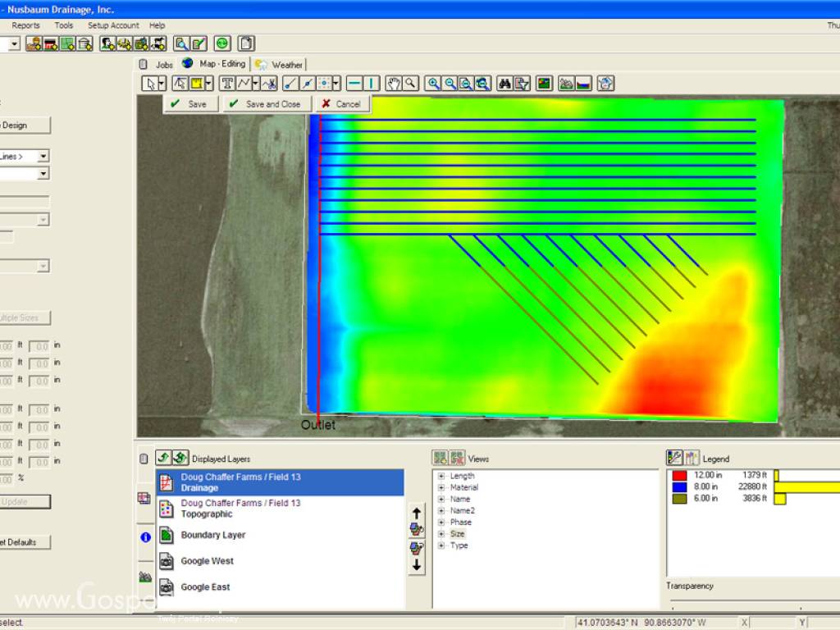Open the Lines dropdown in left panel

click(x=43, y=156)
